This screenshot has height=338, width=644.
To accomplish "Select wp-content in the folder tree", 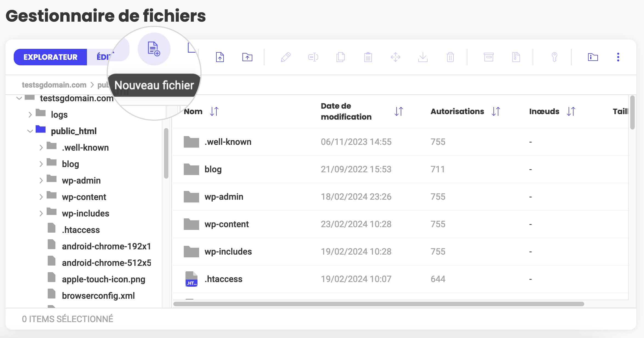I will (x=84, y=197).
